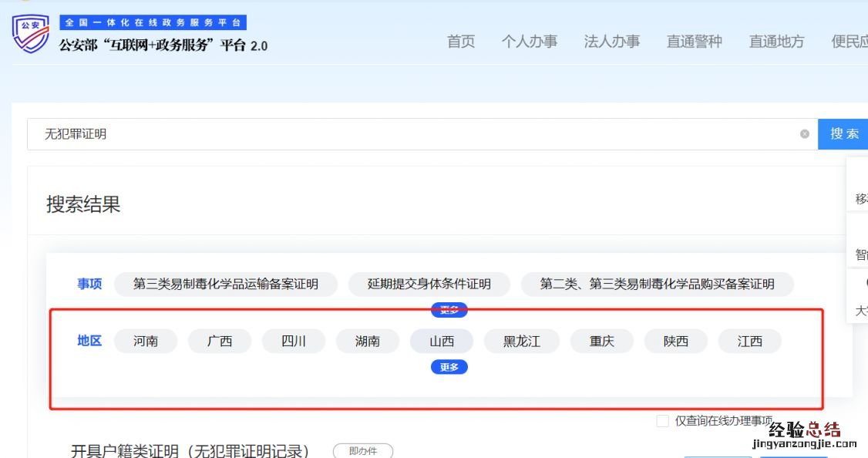Open the 智能 shortcut in the right sidebar
Viewport: 868px width, 458px height.
click(x=860, y=254)
